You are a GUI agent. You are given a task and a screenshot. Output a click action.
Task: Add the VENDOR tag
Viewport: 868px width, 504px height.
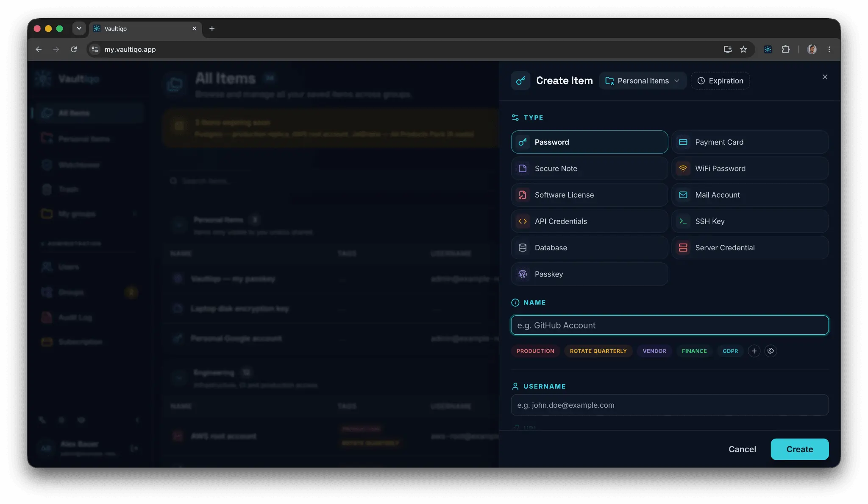654,351
